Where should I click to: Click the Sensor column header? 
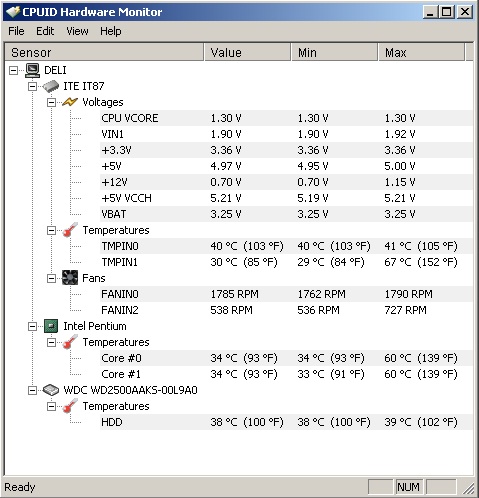click(104, 52)
